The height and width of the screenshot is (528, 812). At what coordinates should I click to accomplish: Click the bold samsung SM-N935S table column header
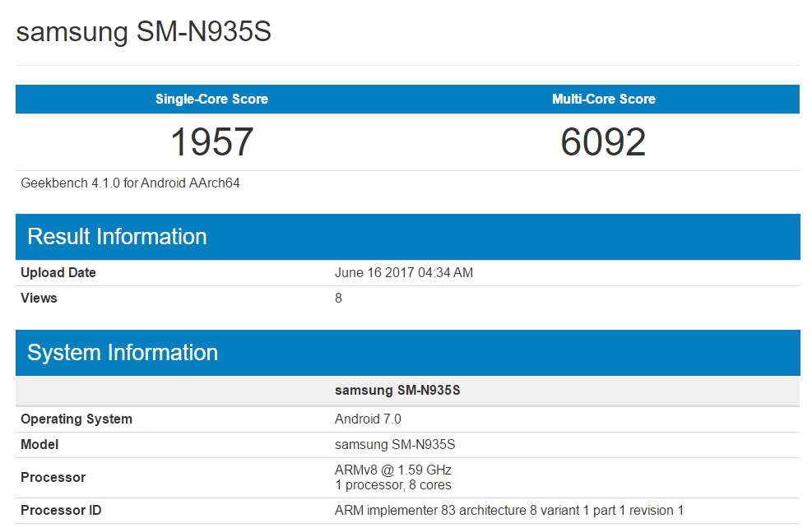pyautogui.click(x=397, y=390)
